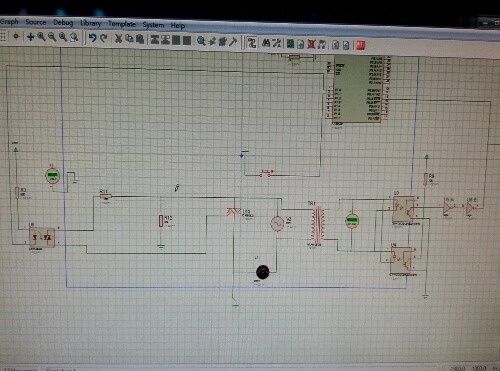The height and width of the screenshot is (371, 500).
Task: Click the zoom out magnifier icon
Action: pos(52,37)
